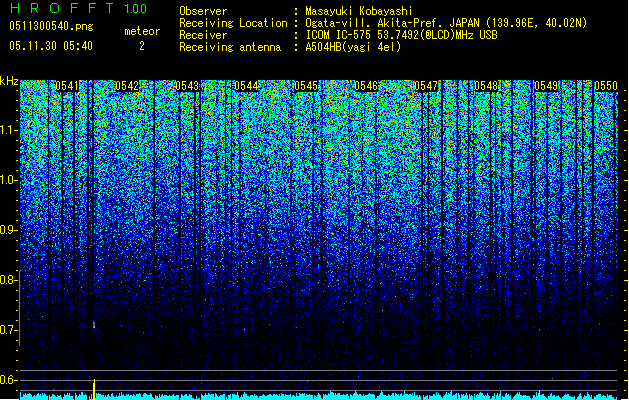
Task: Click the 0549 time marker
Action: 546,86
